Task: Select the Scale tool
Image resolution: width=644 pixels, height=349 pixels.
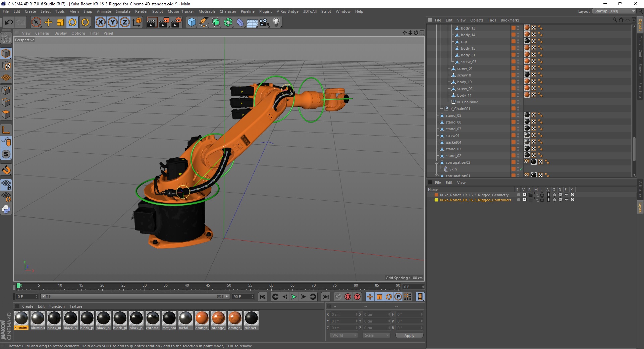Action: [x=60, y=22]
